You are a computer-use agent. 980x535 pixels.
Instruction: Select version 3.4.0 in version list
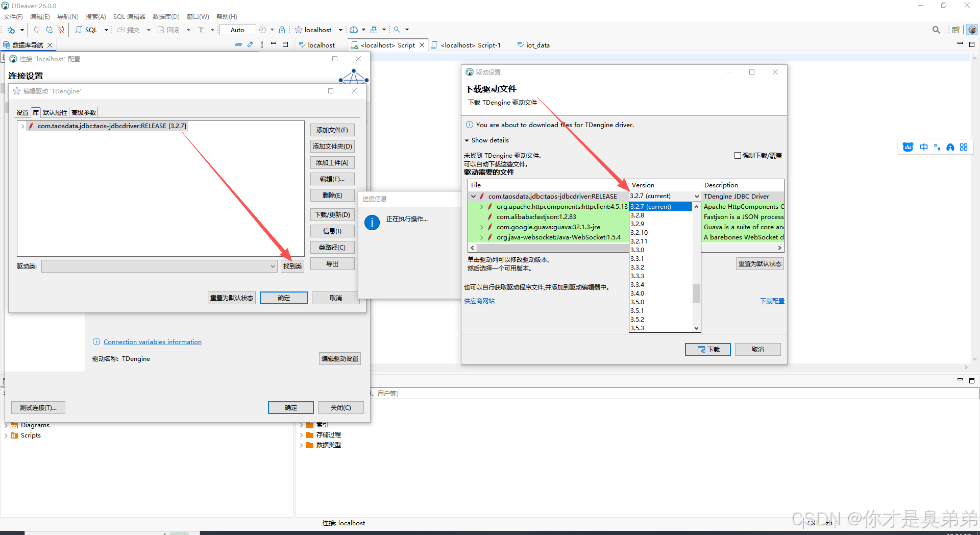coord(660,294)
